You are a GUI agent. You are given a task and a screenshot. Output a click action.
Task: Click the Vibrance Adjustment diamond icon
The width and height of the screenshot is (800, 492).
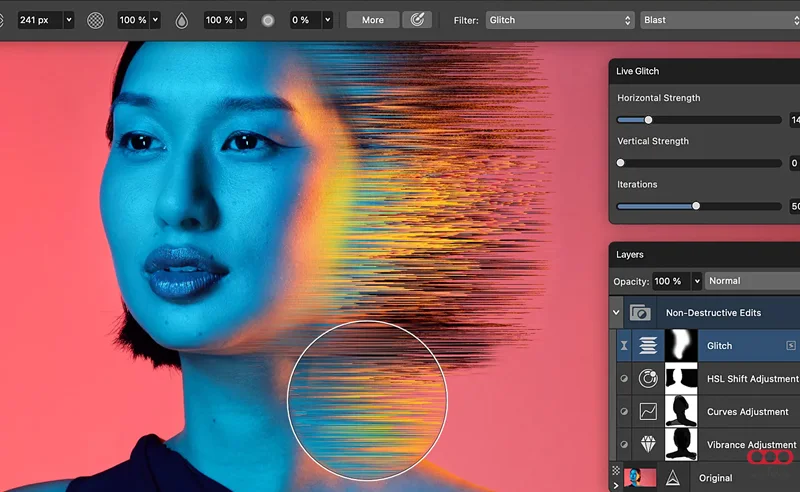[646, 445]
